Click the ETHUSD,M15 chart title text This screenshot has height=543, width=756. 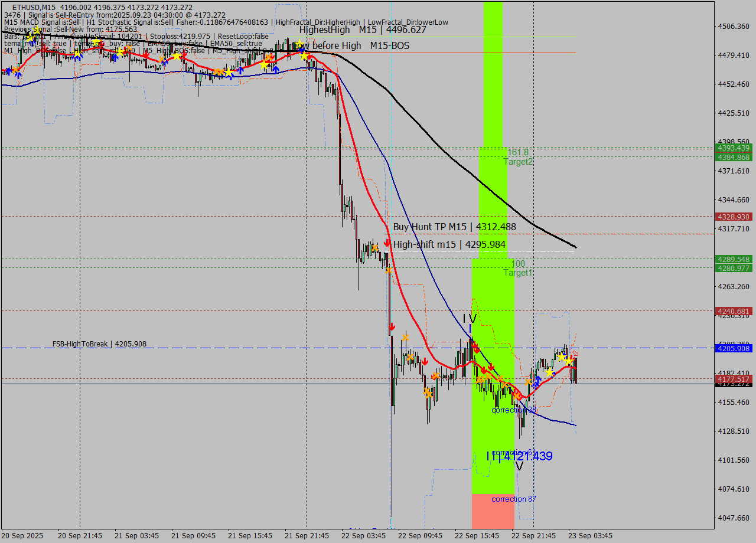pyautogui.click(x=38, y=7)
